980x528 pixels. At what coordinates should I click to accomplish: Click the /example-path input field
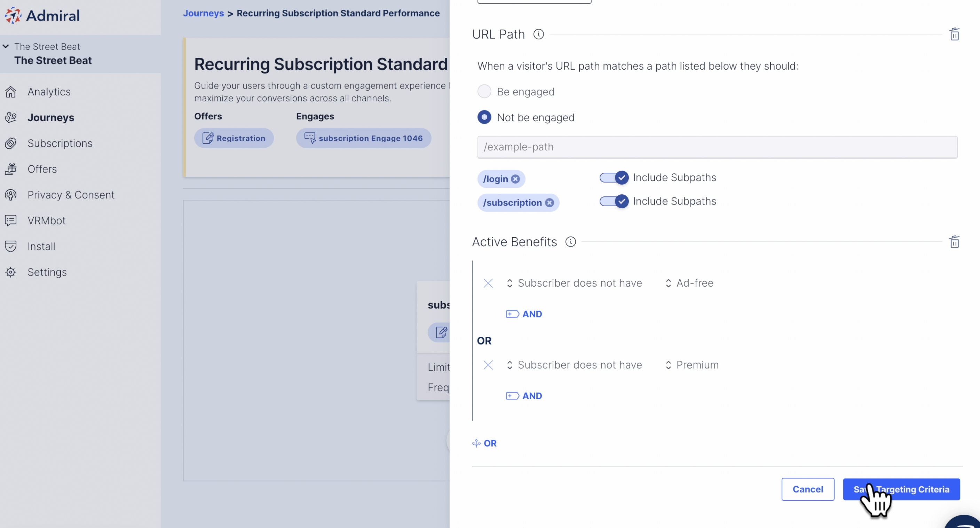pyautogui.click(x=717, y=147)
